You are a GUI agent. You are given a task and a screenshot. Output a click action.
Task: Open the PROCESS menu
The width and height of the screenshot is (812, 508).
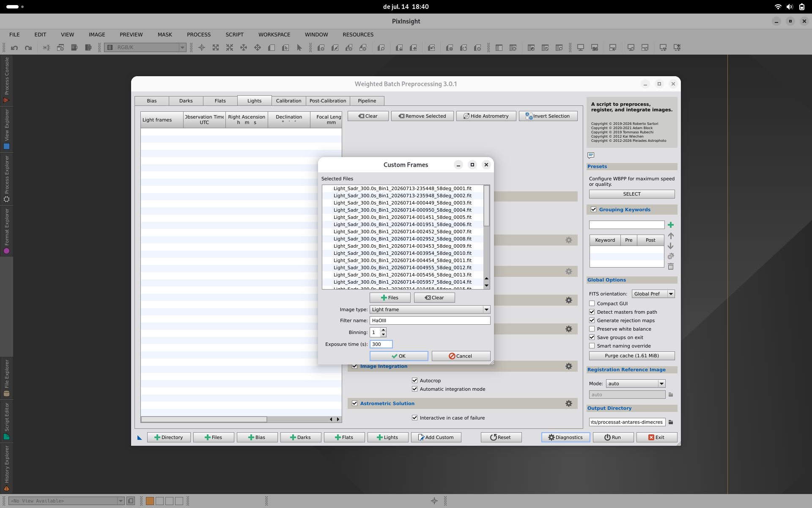click(199, 35)
